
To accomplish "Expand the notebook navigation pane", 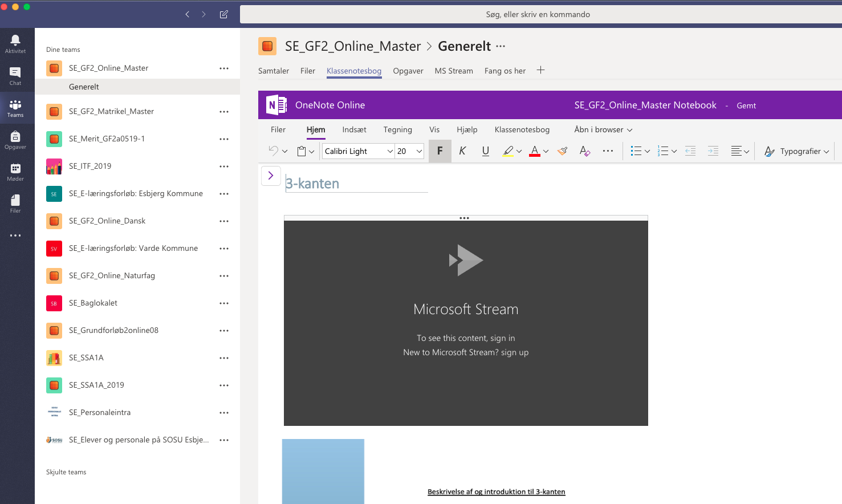I will coord(271,176).
